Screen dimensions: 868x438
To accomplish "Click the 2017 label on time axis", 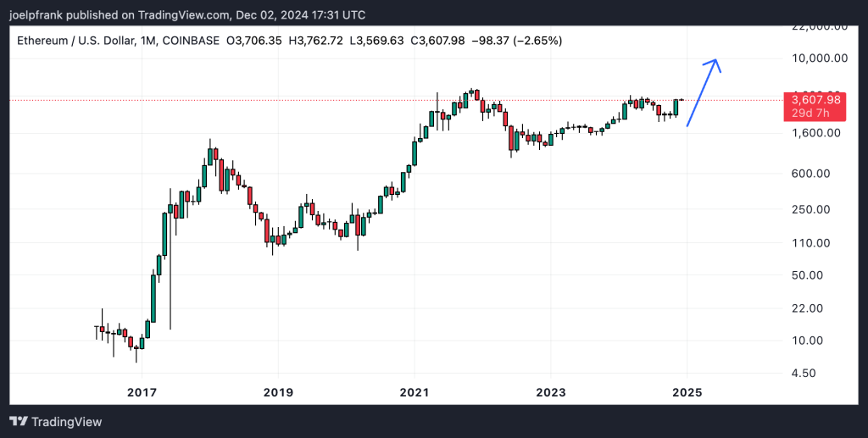I will [142, 392].
